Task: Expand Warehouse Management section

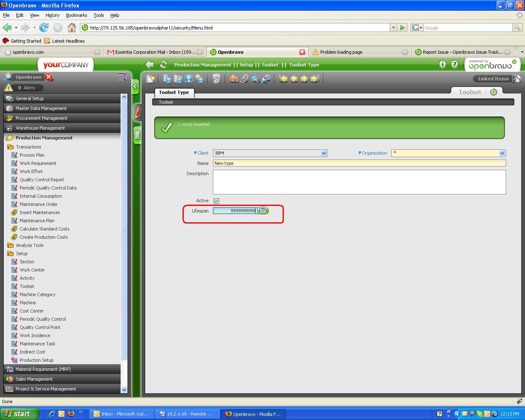Action: tap(62, 128)
